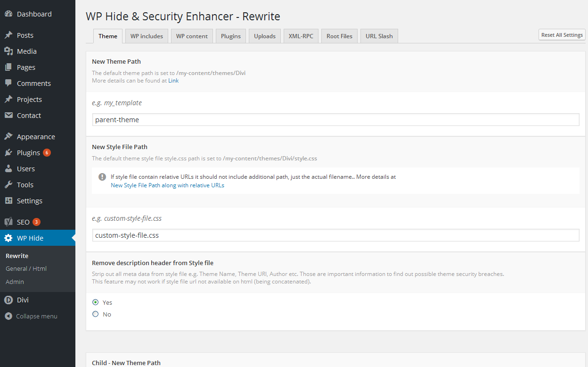588x367 pixels.
Task: Open the URL Slash tab
Action: [379, 36]
